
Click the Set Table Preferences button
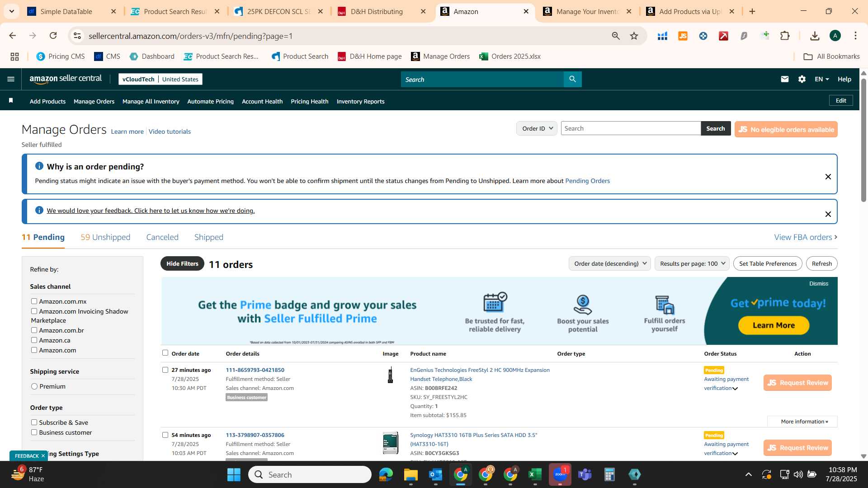[x=768, y=263]
